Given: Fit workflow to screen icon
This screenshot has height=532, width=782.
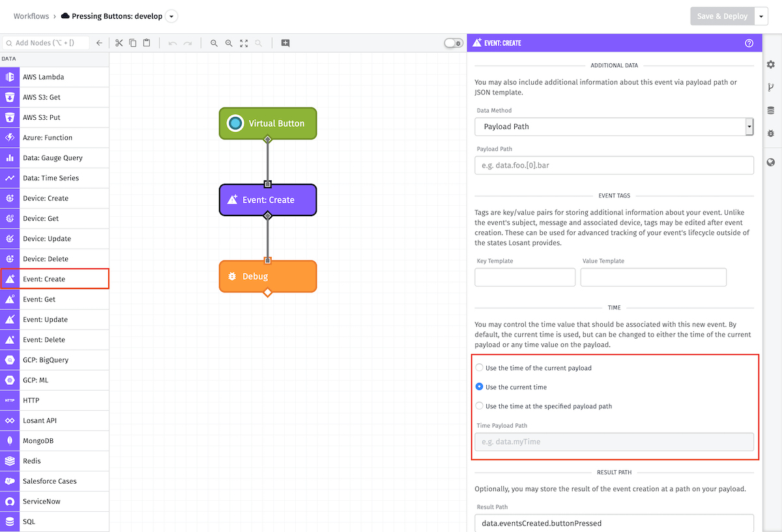Looking at the screenshot, I should point(244,43).
